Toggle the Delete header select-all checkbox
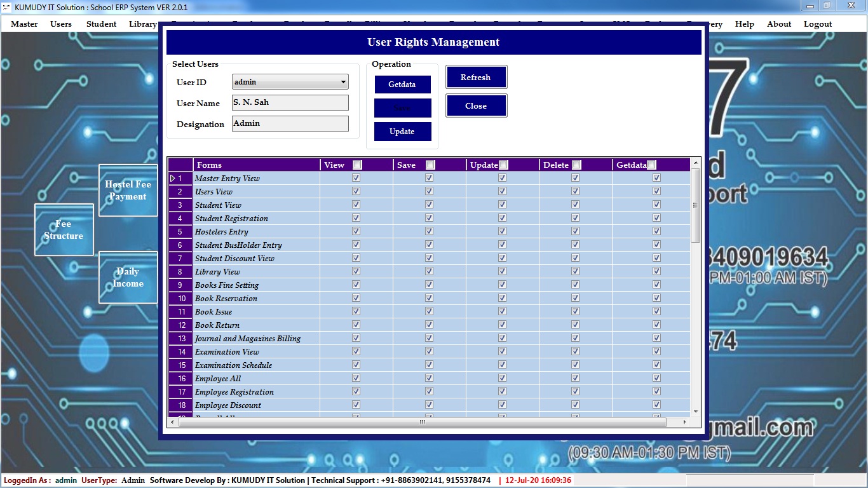Viewport: 868px width, 488px height. coord(576,165)
